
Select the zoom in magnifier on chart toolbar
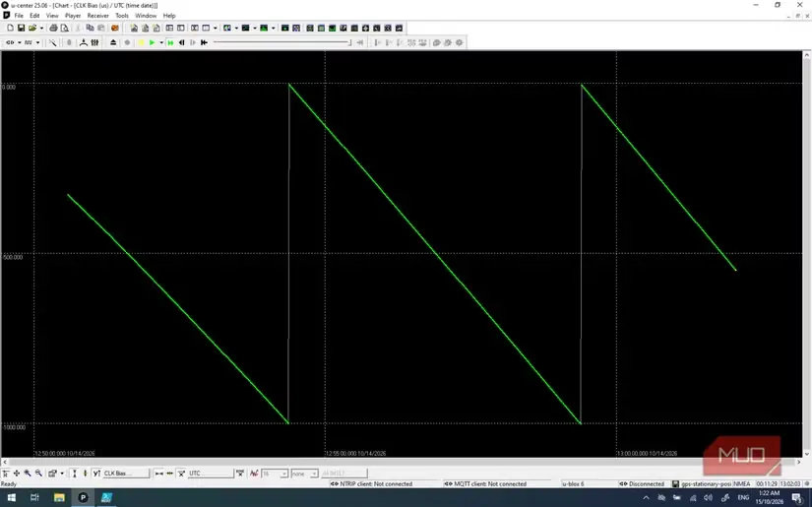click(x=28, y=474)
